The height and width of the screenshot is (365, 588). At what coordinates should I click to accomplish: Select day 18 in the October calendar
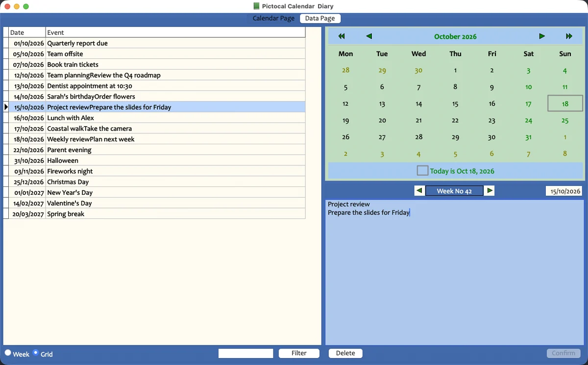(x=565, y=104)
